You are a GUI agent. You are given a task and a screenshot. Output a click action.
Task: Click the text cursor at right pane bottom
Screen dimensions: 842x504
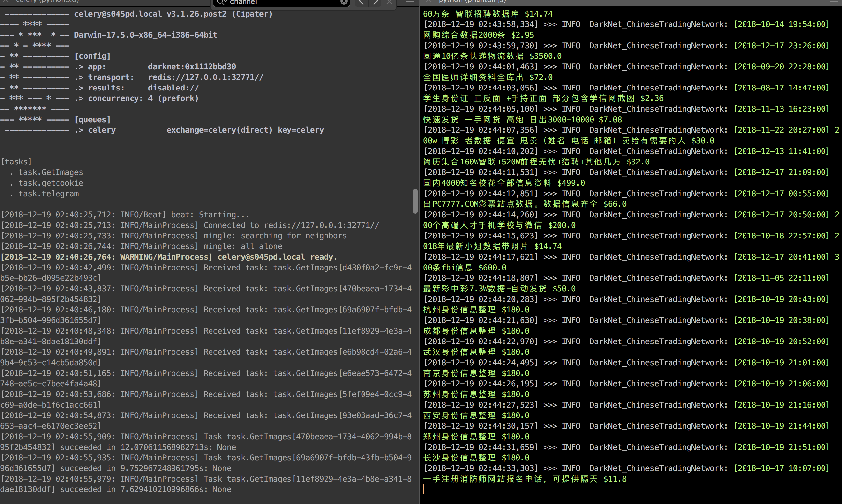pyautogui.click(x=424, y=489)
